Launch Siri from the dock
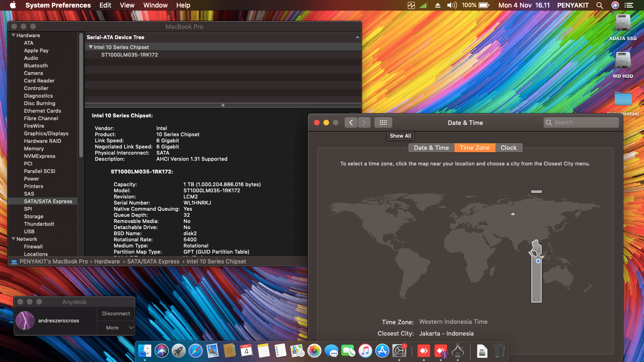This screenshot has height=362, width=644. tap(162, 351)
